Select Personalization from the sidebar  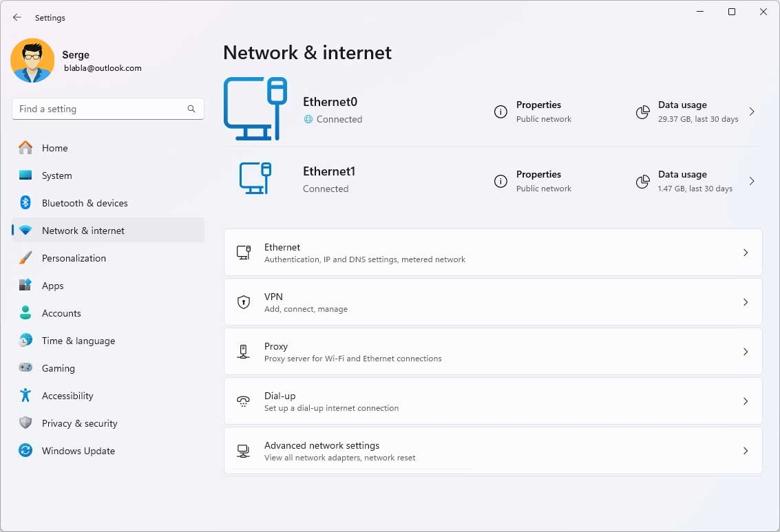pyautogui.click(x=74, y=258)
